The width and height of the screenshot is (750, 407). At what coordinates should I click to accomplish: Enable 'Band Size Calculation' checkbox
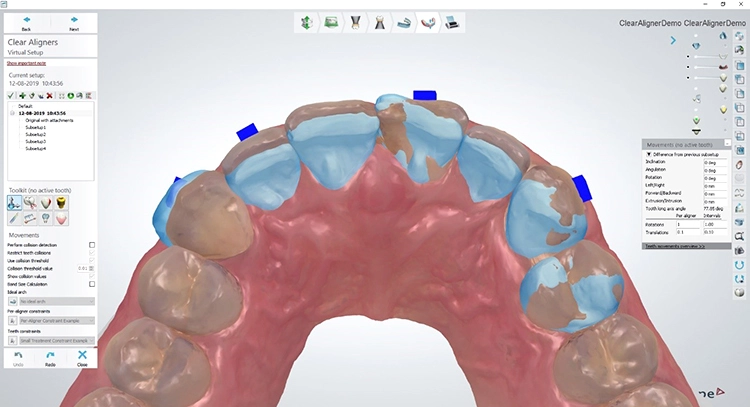tap(92, 284)
